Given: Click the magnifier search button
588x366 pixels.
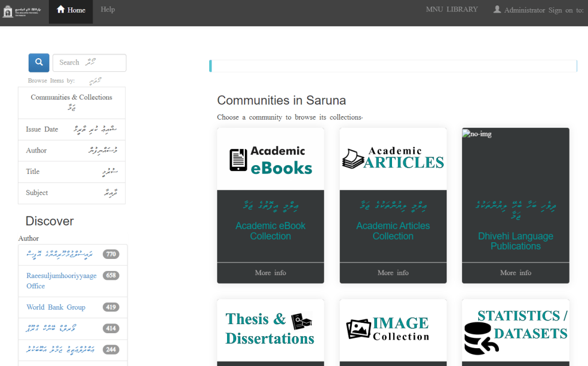Looking at the screenshot, I should click(39, 63).
